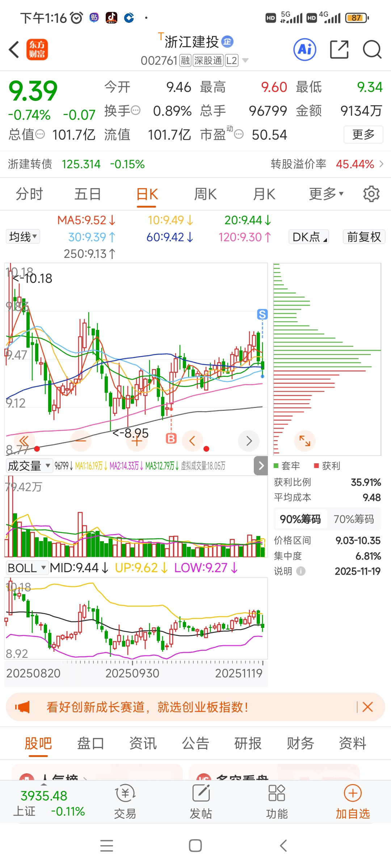
Task: Tap the megaphone banner icon
Action: 22,707
